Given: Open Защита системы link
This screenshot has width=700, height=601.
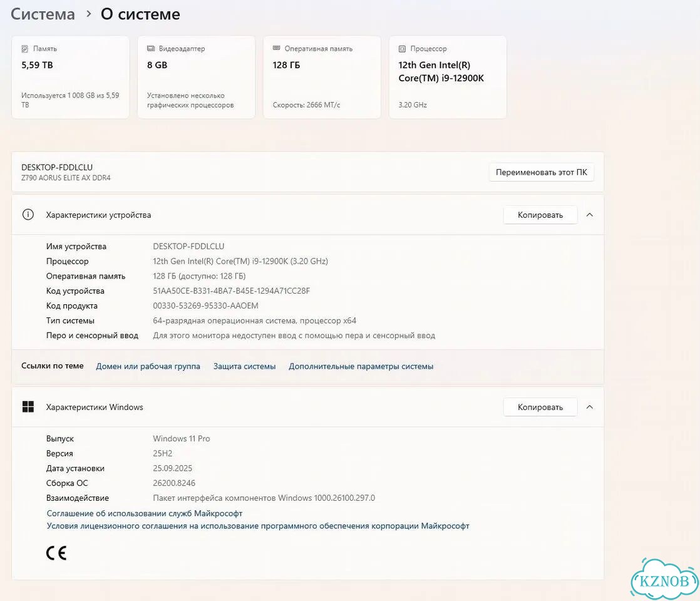Looking at the screenshot, I should click(244, 366).
